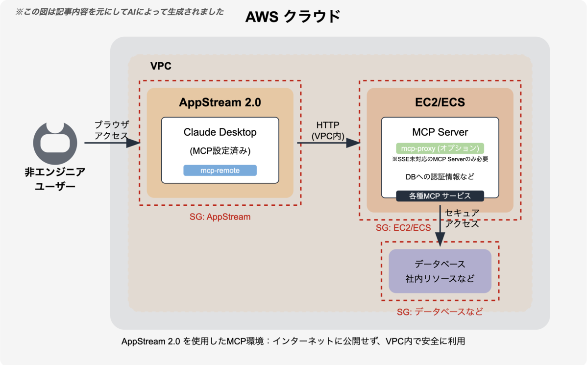Click the Claude Desktop text
Viewport: 588px width, 365px height.
[220, 132]
